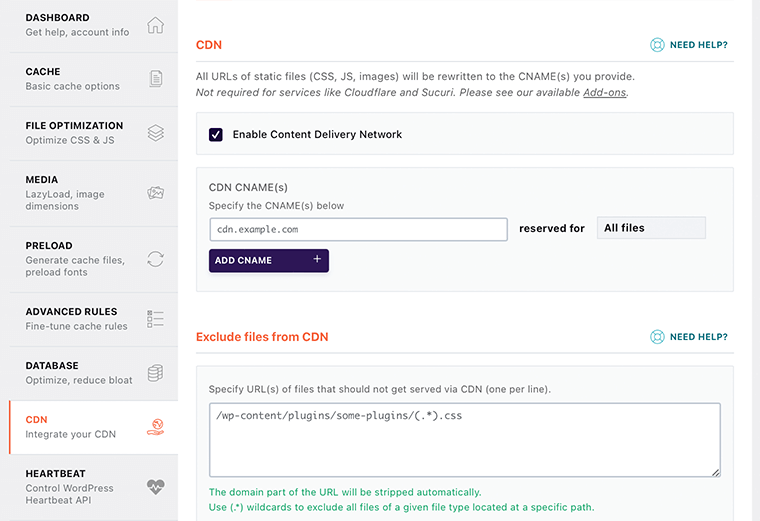Click the CDN hand-globe icon
Image resolution: width=760 pixels, height=521 pixels.
click(155, 427)
